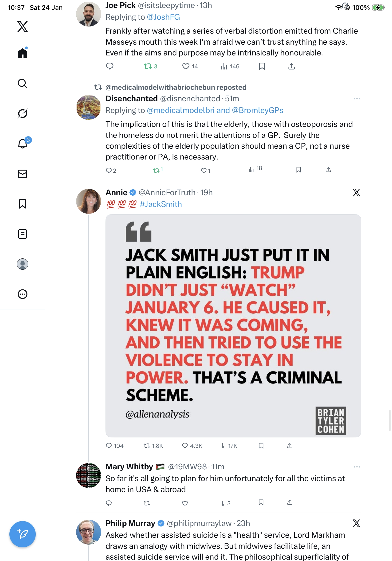Open the sidebar More menu
Image resolution: width=392 pixels, height=561 pixels.
[x=23, y=294]
